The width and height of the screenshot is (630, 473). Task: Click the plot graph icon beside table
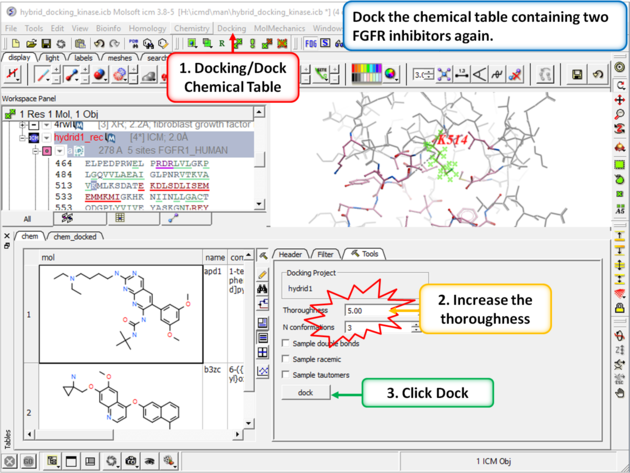point(263,371)
